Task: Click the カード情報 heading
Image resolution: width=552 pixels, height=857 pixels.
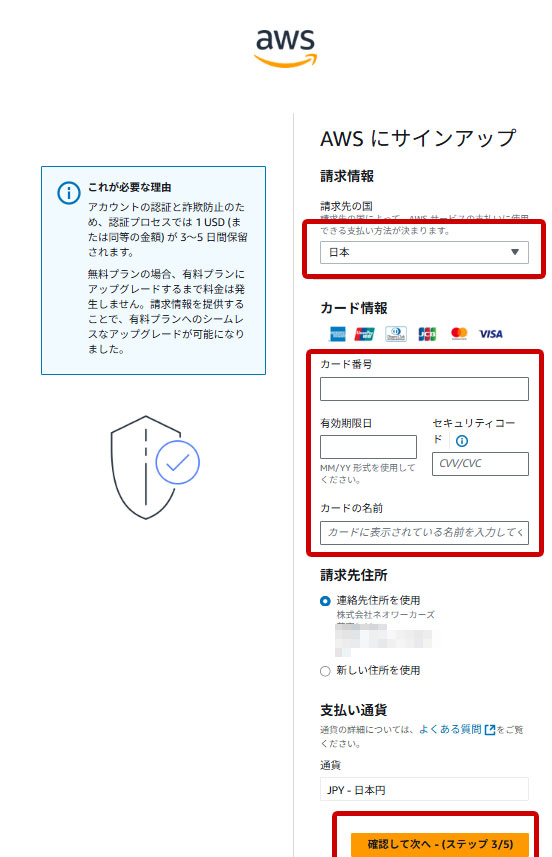Action: pos(354,308)
